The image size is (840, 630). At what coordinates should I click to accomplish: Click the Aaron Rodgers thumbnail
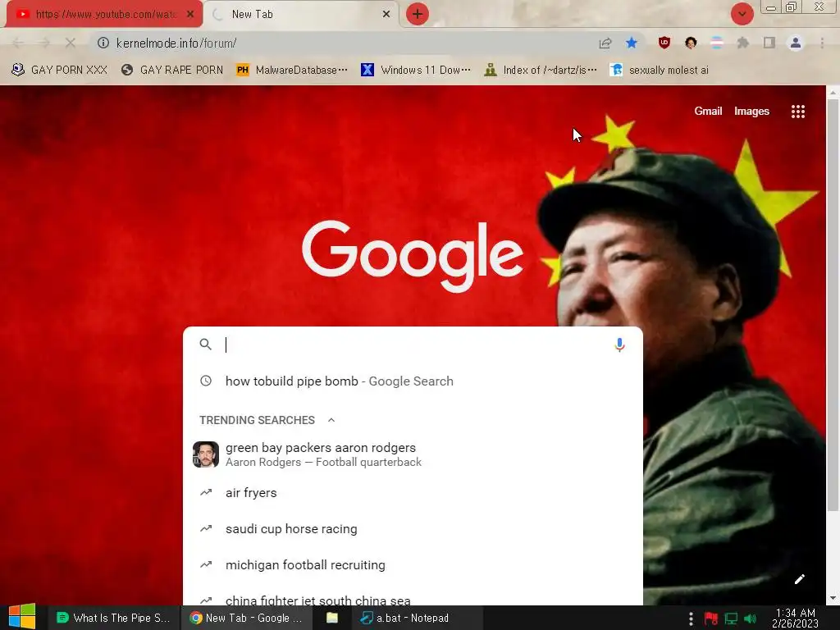(x=206, y=454)
